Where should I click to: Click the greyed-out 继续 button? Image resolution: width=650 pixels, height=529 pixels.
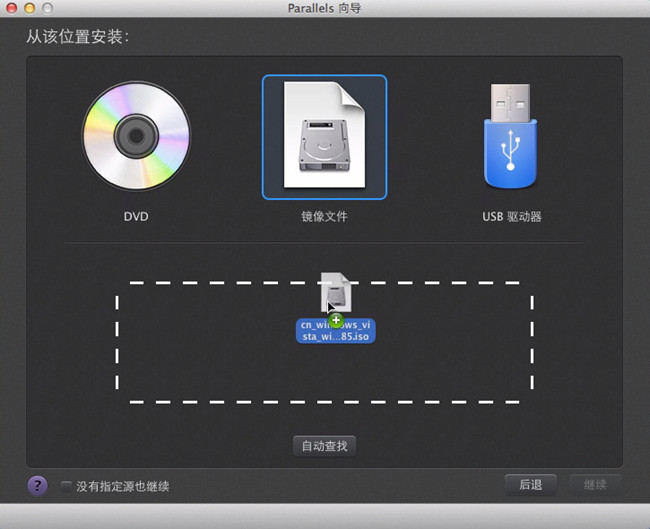point(595,485)
